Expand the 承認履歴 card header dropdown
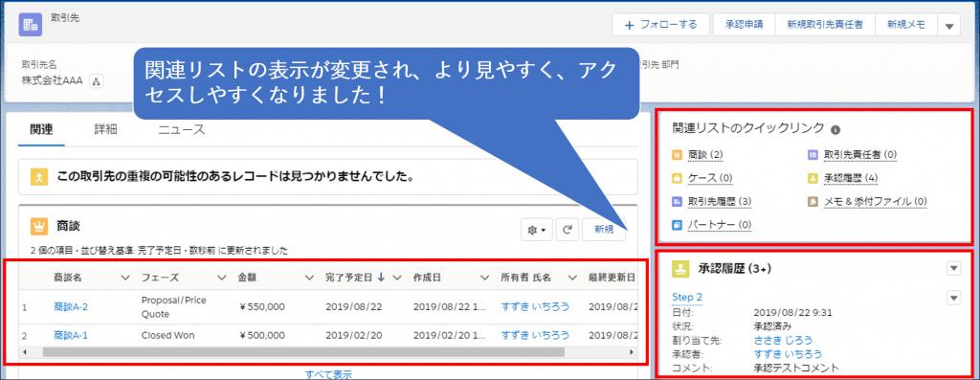This screenshot has width=980, height=380. [x=953, y=269]
